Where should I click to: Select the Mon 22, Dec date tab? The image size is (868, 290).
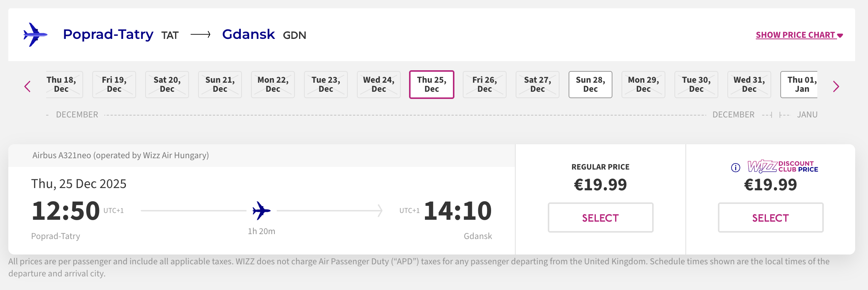273,85
